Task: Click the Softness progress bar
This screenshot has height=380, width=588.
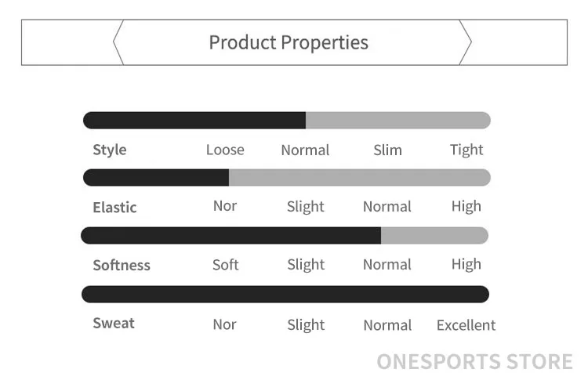Action: [285, 235]
